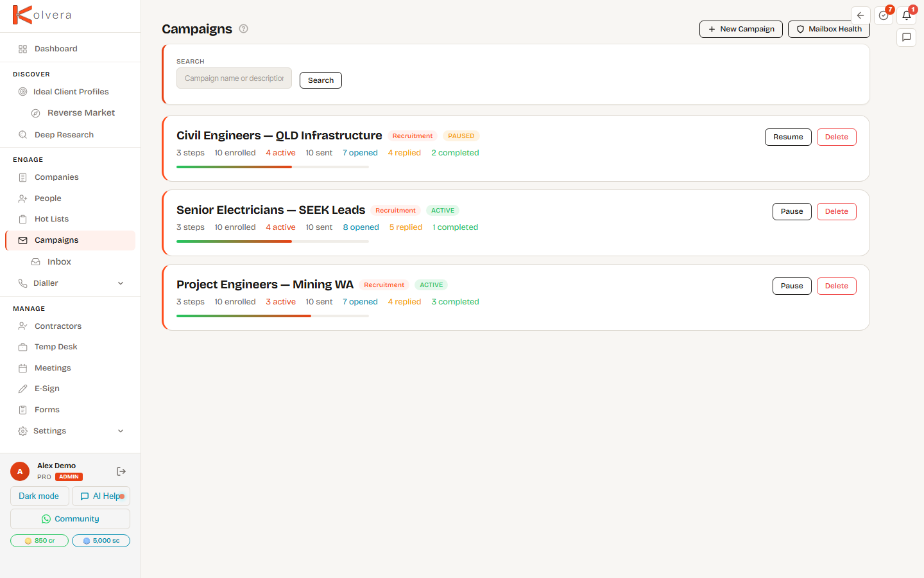Click the E-Sign pen icon

point(23,389)
